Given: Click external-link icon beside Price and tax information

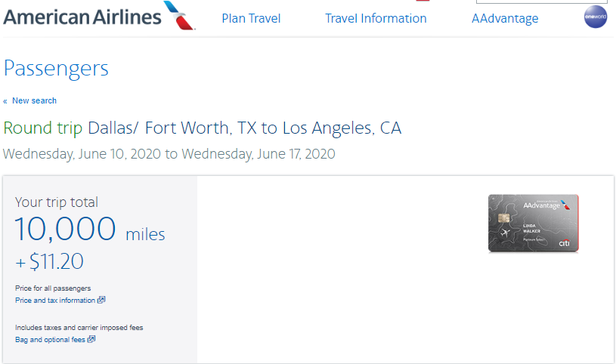Looking at the screenshot, I should click(x=101, y=300).
